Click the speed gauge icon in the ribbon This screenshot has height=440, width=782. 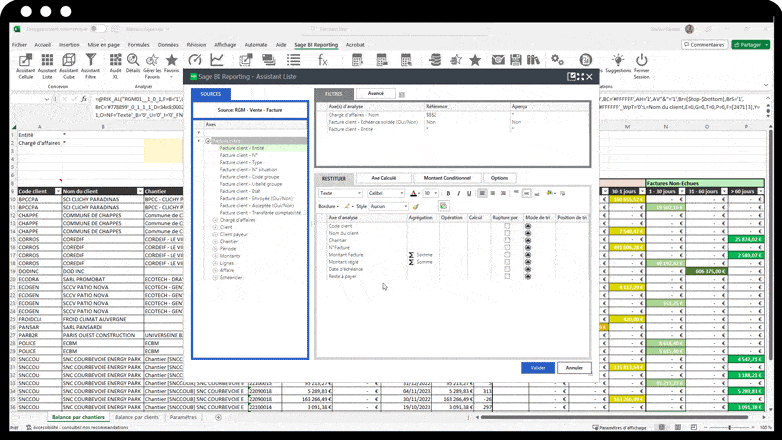click(195, 60)
